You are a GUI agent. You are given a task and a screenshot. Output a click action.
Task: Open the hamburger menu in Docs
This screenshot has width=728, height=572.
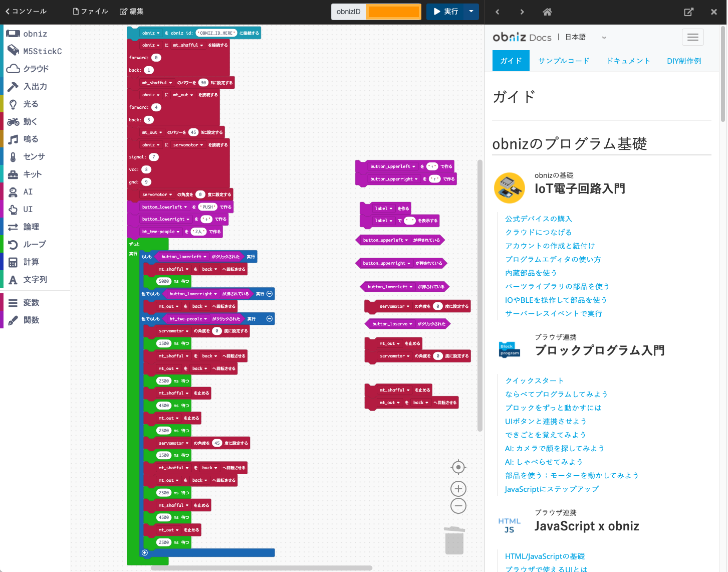click(692, 37)
